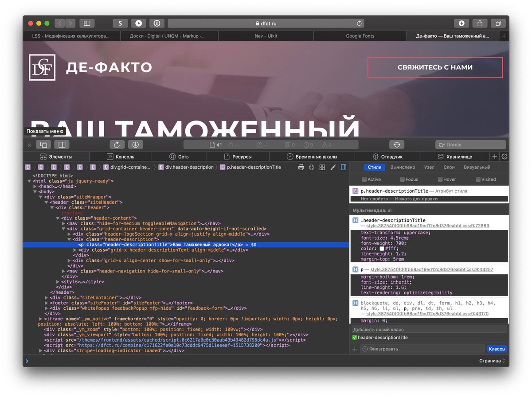Detach Web Inspector into separate window

coord(44,144)
